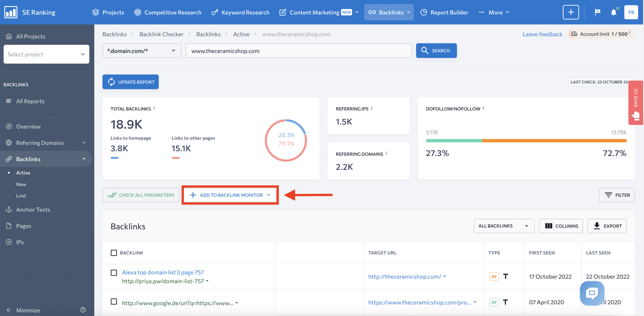Click the UPDATE REPORT button

[x=130, y=82]
